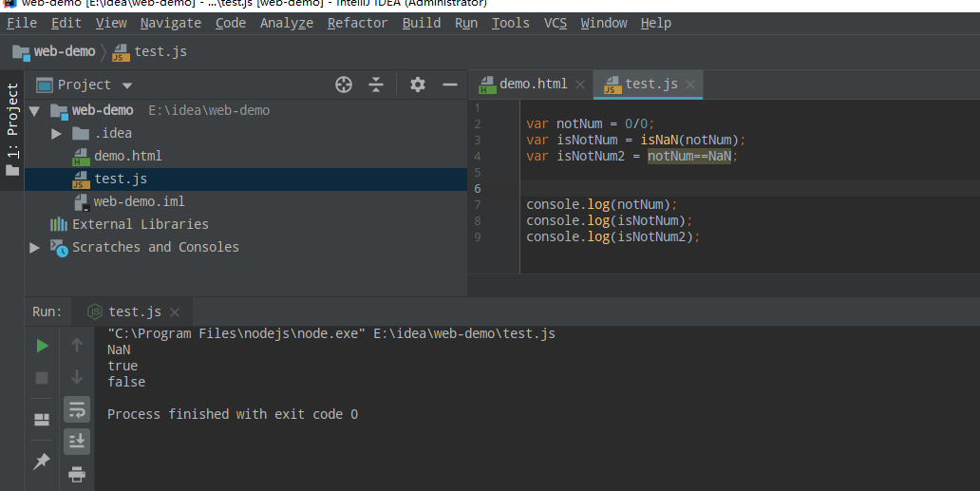Open the Analyze menu
The height and width of the screenshot is (491, 980).
(287, 23)
